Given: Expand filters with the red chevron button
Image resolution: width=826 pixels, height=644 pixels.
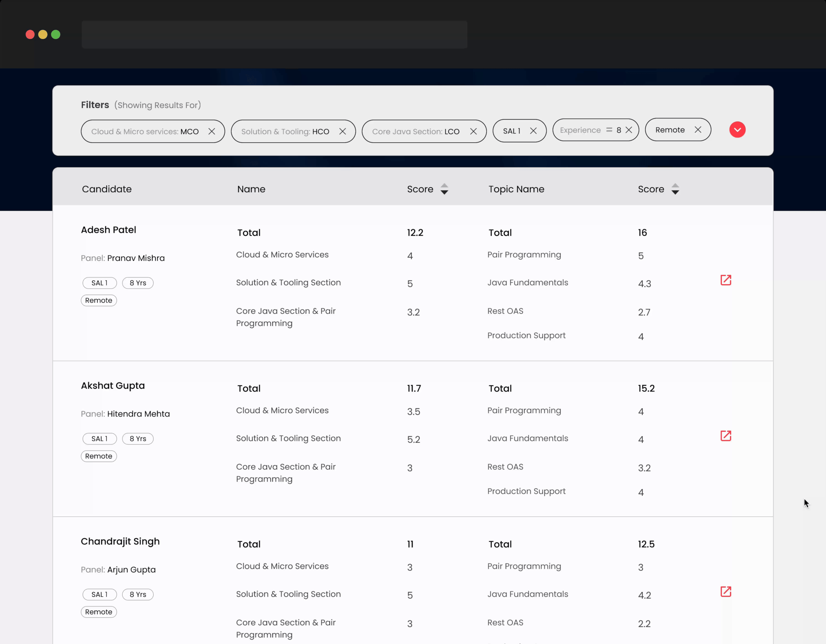Looking at the screenshot, I should 737,130.
